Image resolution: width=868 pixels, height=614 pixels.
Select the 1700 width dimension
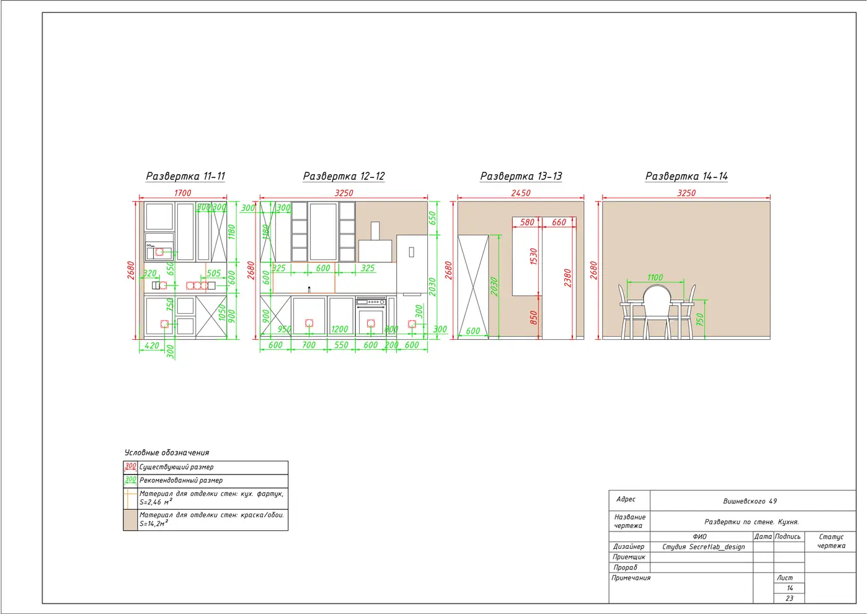[182, 193]
